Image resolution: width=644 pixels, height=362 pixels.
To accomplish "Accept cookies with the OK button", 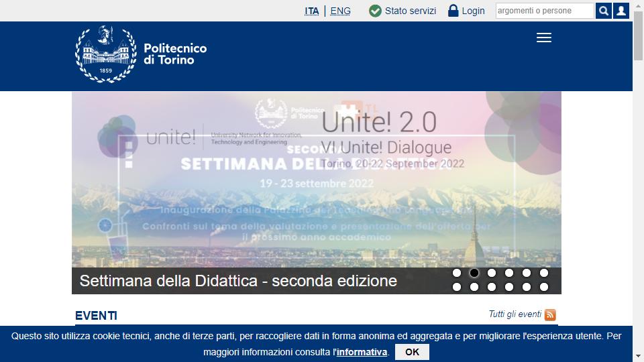I will click(412, 352).
